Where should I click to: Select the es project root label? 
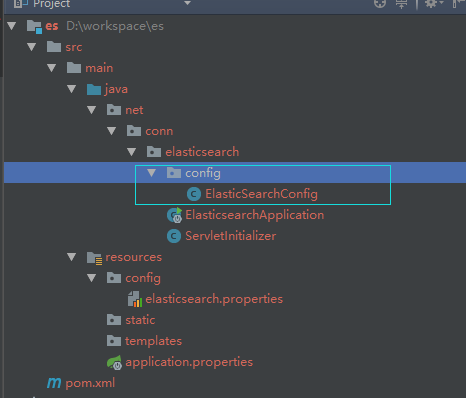pyautogui.click(x=52, y=26)
